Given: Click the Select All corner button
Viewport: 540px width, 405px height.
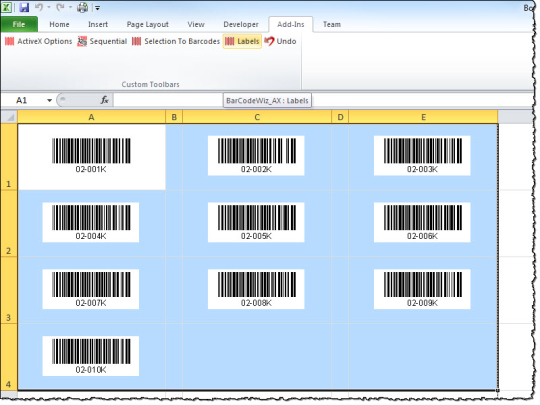Looking at the screenshot, I should (x=9, y=117).
